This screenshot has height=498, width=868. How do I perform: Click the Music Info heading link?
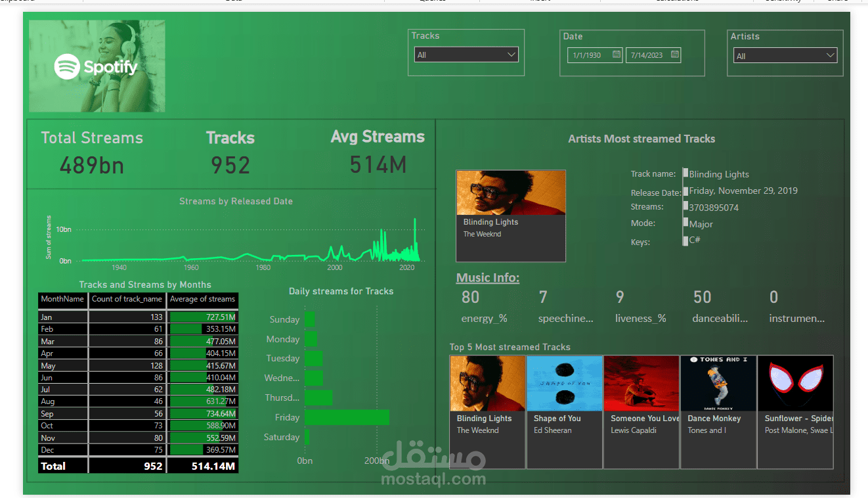[x=488, y=277]
